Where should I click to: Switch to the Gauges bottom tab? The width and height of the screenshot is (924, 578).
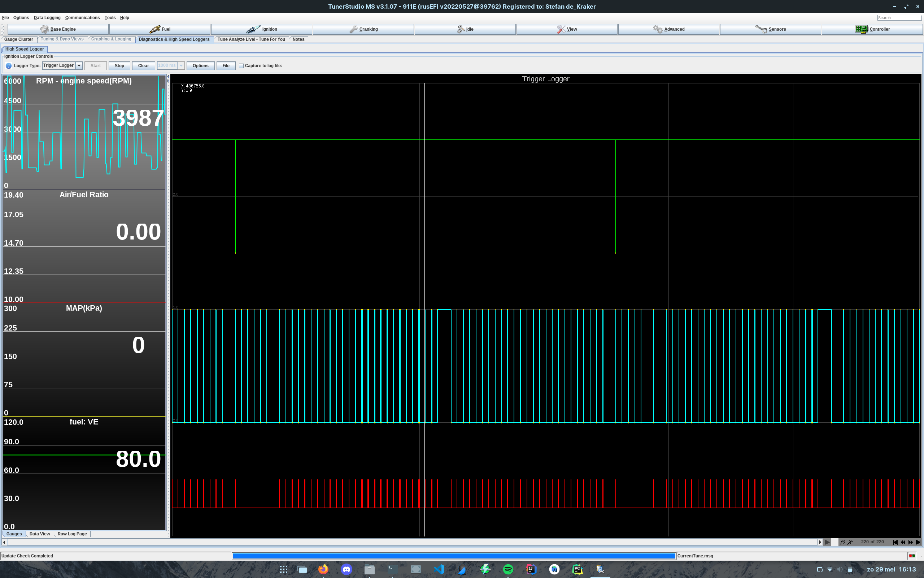pos(14,534)
